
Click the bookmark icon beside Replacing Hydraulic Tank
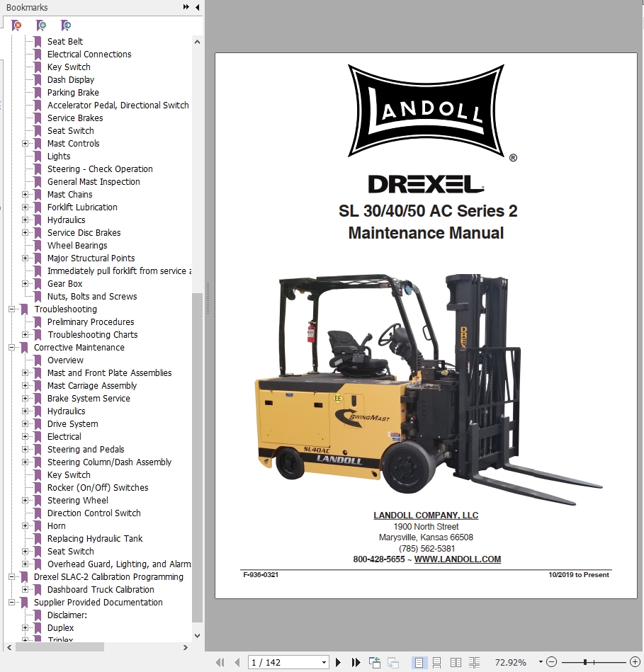point(38,539)
